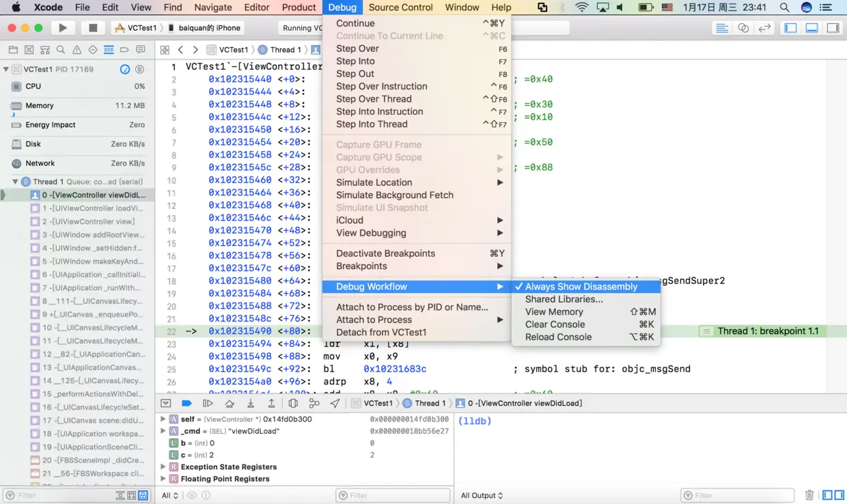Hide the debug area with the arrow button

point(166,404)
